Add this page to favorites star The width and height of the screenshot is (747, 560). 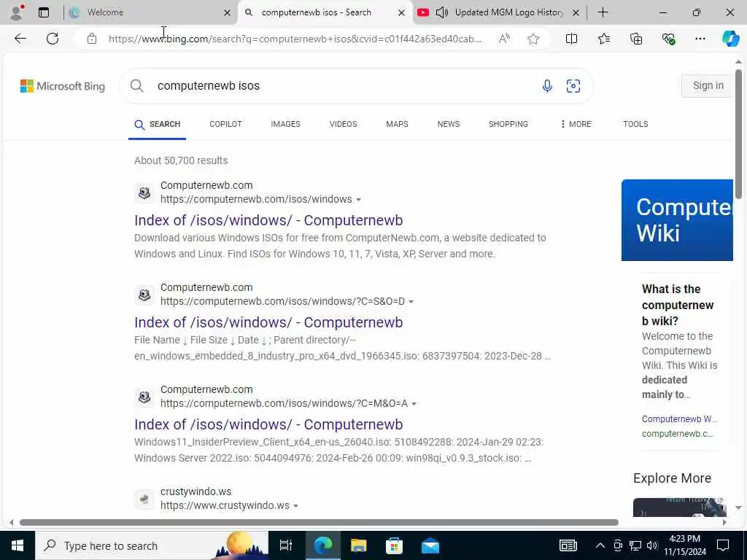pos(533,39)
